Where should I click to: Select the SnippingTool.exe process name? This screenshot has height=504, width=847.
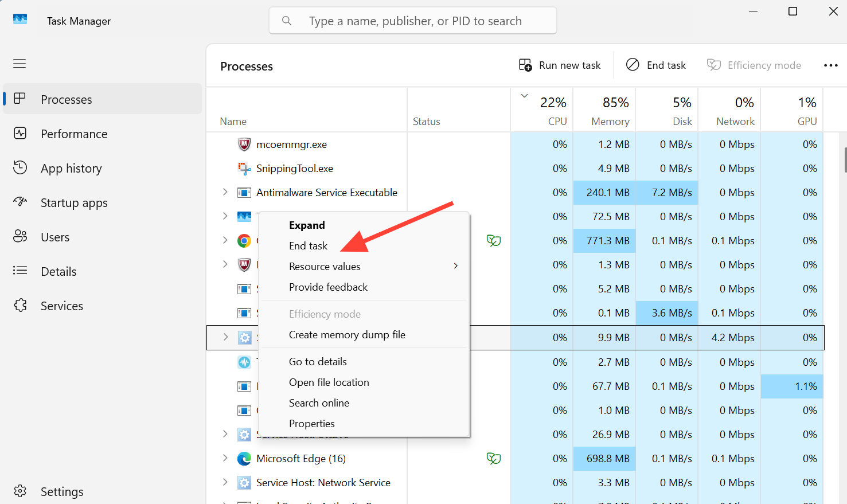pyautogui.click(x=295, y=169)
